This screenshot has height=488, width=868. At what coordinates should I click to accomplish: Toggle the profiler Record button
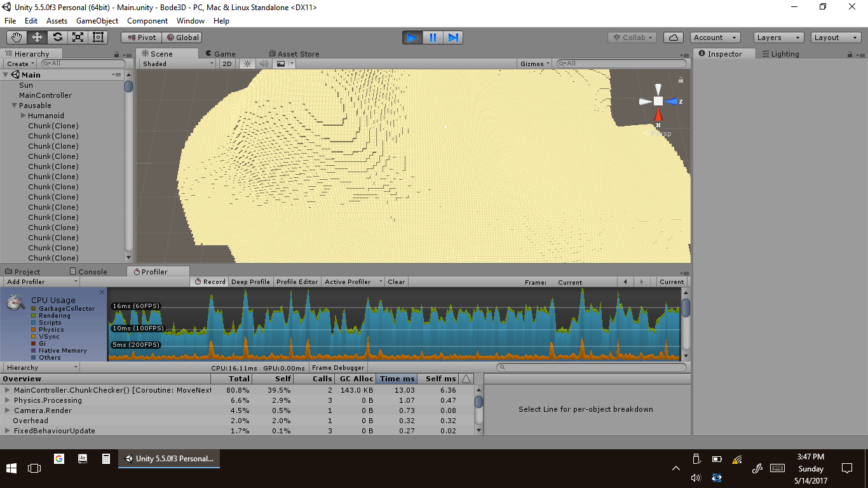click(x=210, y=281)
